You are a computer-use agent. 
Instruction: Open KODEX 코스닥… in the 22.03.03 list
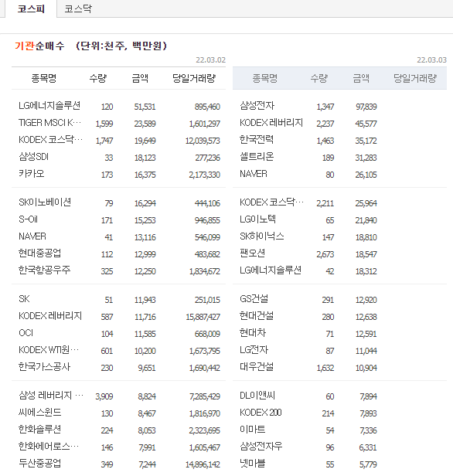pyautogui.click(x=272, y=202)
